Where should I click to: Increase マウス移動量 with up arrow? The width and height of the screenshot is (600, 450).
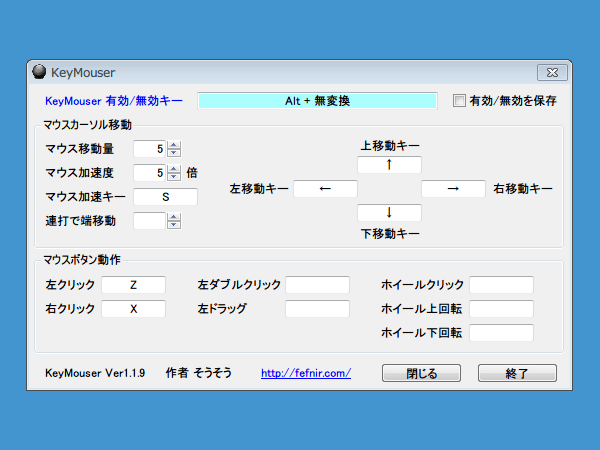(174, 145)
